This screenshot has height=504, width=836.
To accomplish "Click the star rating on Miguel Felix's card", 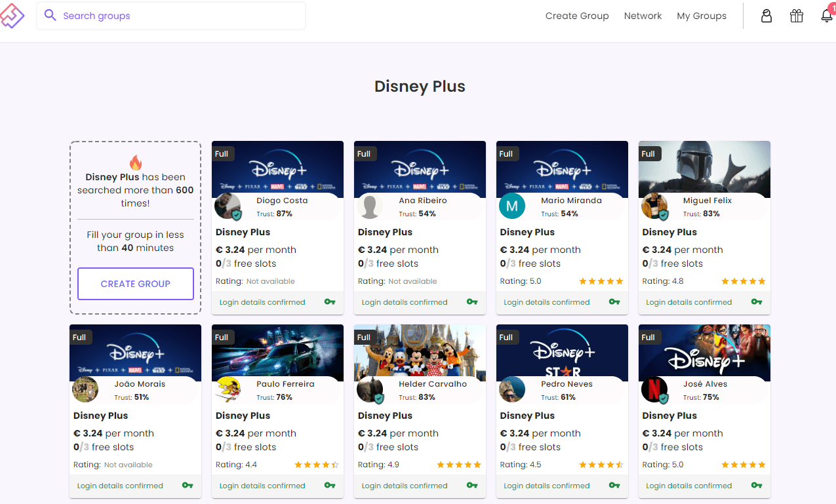I will [744, 281].
